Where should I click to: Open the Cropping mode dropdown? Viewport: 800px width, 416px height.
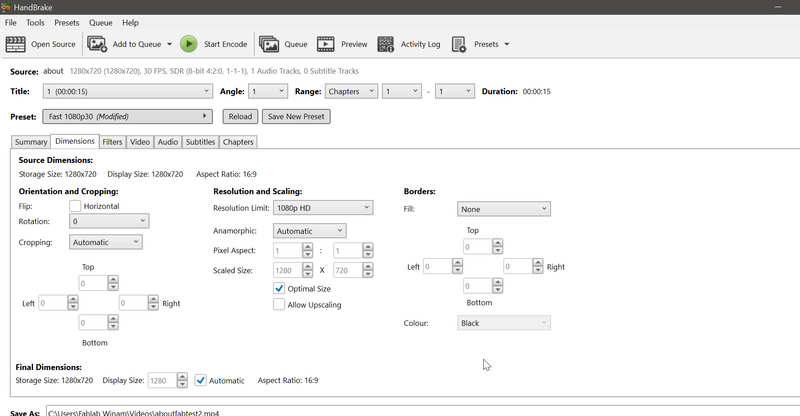106,242
